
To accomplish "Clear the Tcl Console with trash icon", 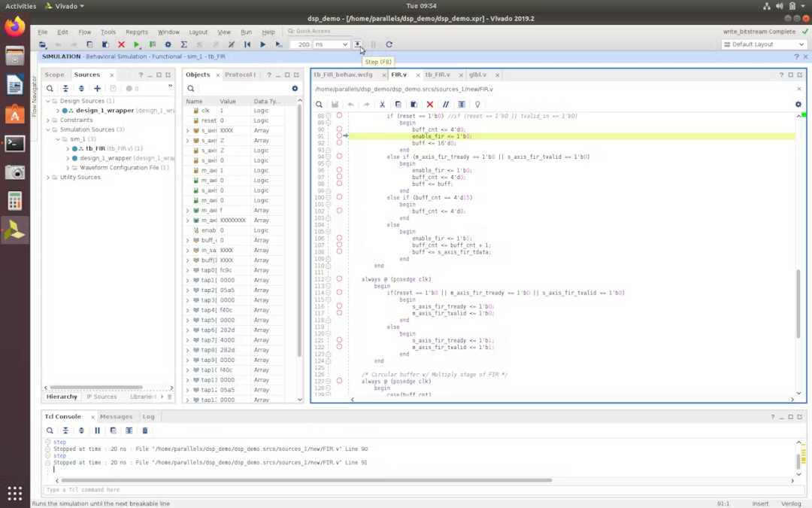I will pos(145,430).
